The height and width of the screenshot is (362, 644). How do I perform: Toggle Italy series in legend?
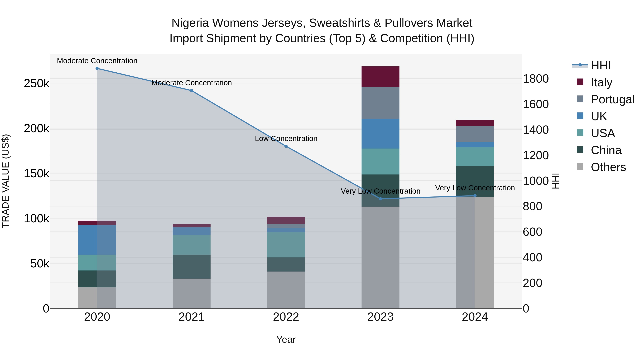[601, 82]
